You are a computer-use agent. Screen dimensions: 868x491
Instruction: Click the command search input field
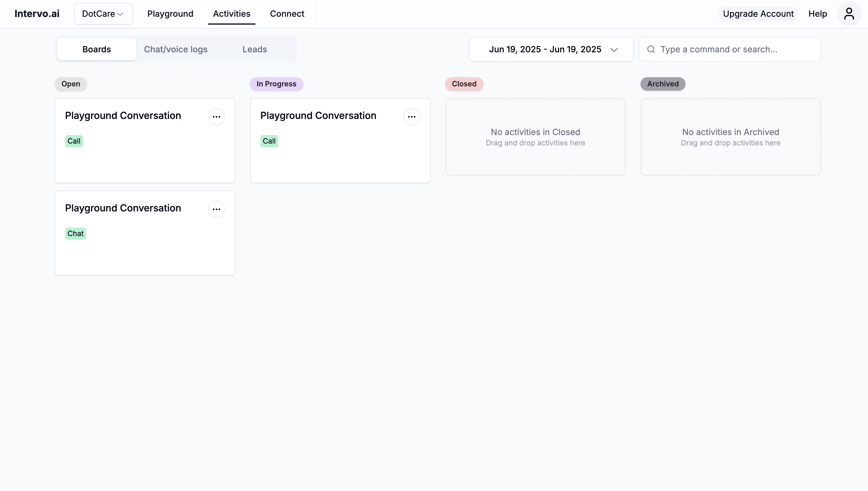click(735, 49)
